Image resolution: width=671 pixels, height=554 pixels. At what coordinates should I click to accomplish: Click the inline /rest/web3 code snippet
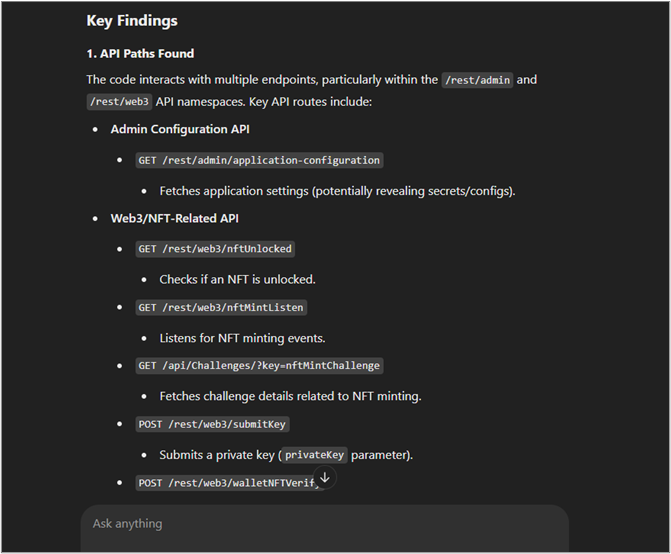(119, 101)
